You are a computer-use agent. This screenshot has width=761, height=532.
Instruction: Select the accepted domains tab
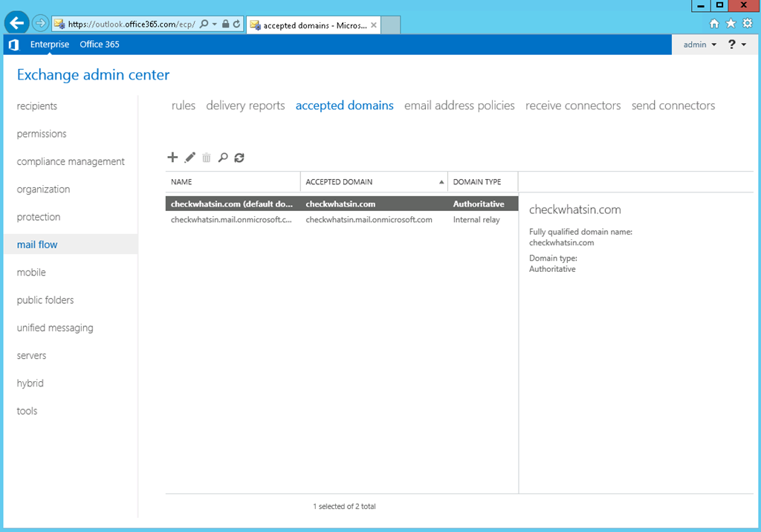click(345, 106)
